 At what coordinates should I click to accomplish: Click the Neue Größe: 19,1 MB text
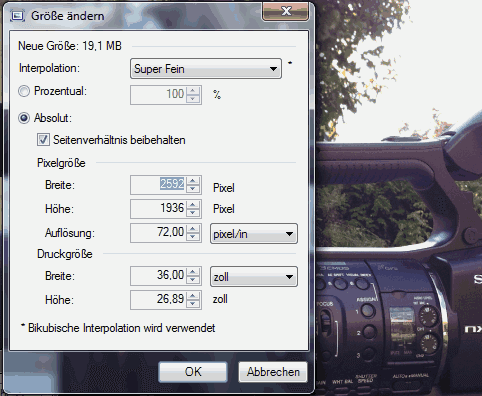pyautogui.click(x=70, y=46)
